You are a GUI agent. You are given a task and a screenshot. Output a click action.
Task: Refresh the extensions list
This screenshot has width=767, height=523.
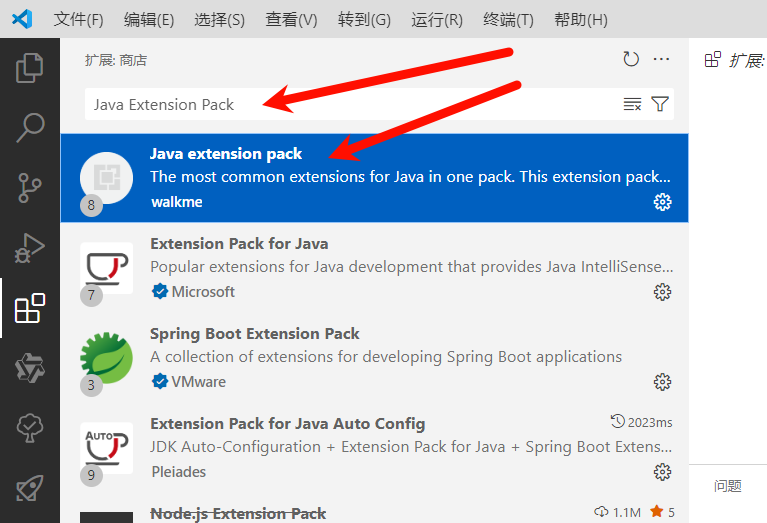pos(631,59)
